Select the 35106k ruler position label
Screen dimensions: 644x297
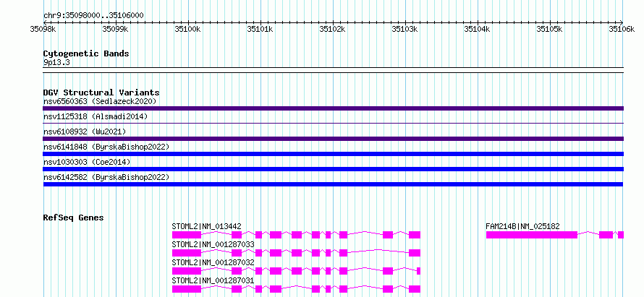[622, 29]
